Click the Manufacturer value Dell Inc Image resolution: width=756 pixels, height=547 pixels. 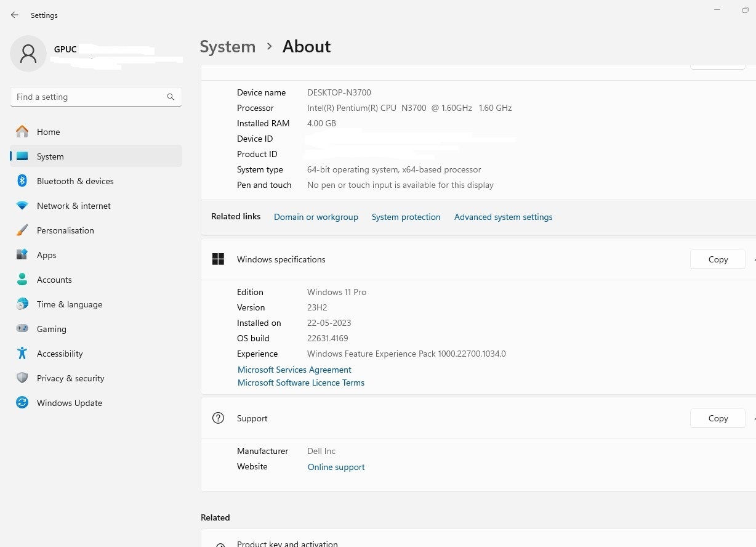321,451
